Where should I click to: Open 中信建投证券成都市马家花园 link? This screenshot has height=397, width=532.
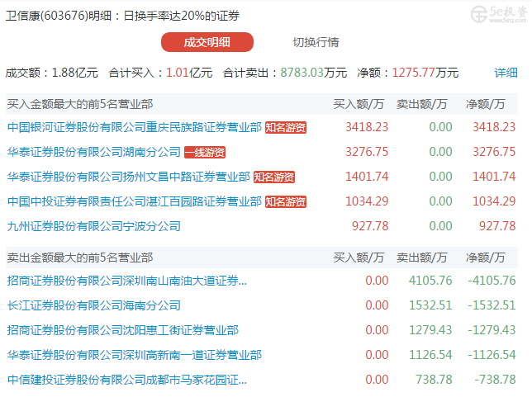pos(127,380)
